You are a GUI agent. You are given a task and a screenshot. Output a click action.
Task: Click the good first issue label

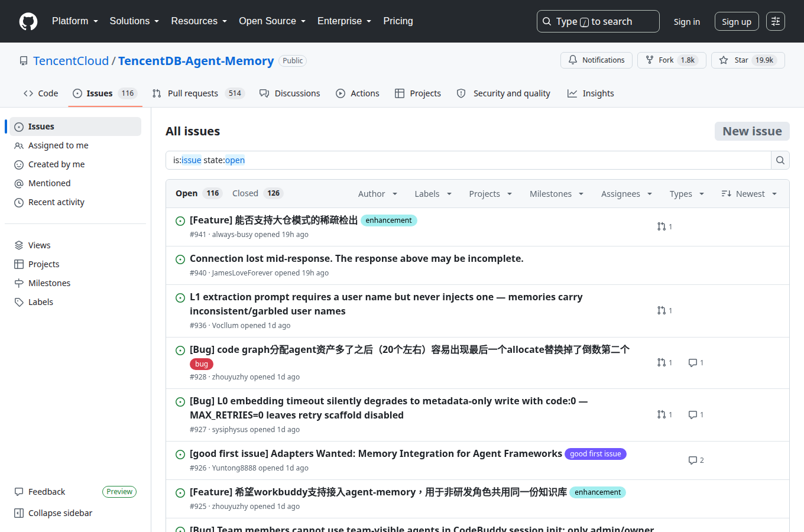click(x=595, y=454)
